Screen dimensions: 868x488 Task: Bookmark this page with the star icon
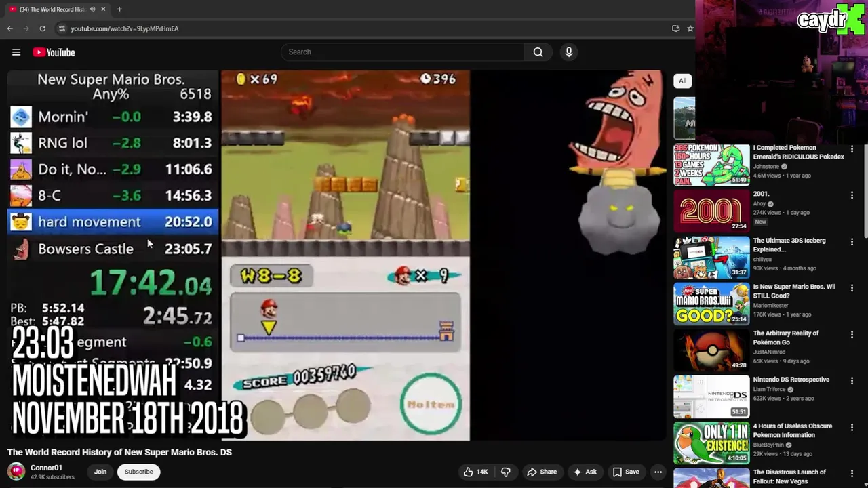coord(690,28)
